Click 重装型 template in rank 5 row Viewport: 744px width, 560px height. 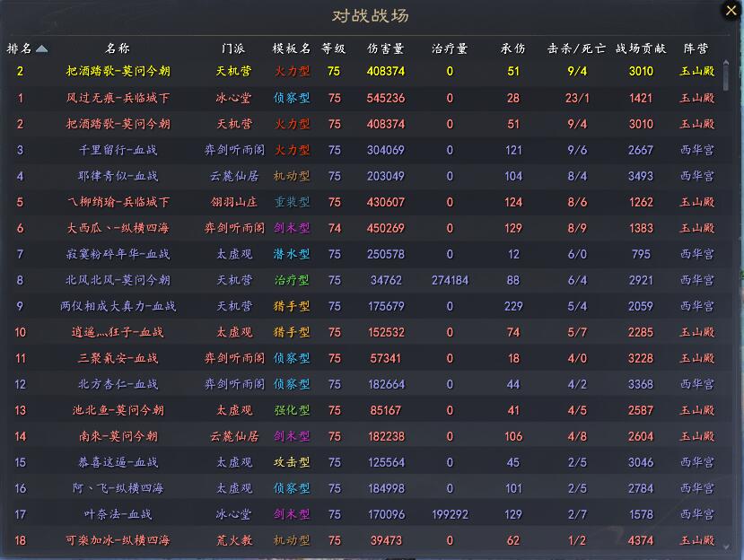tap(292, 202)
